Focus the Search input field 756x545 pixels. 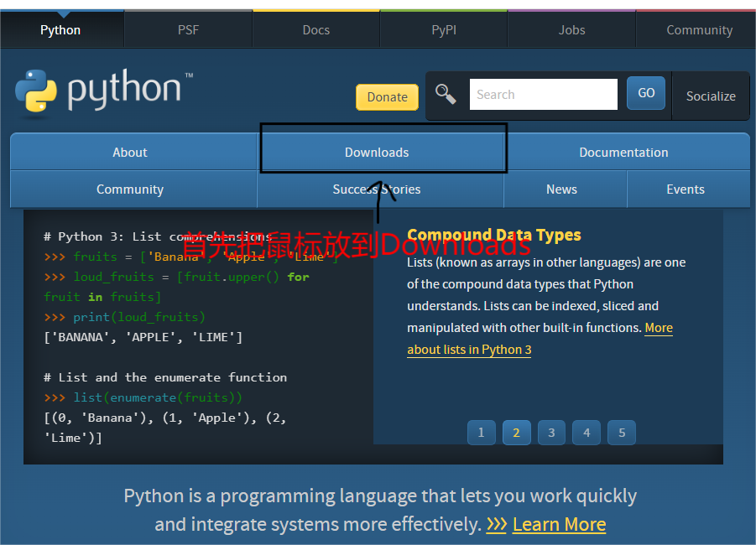pos(544,95)
